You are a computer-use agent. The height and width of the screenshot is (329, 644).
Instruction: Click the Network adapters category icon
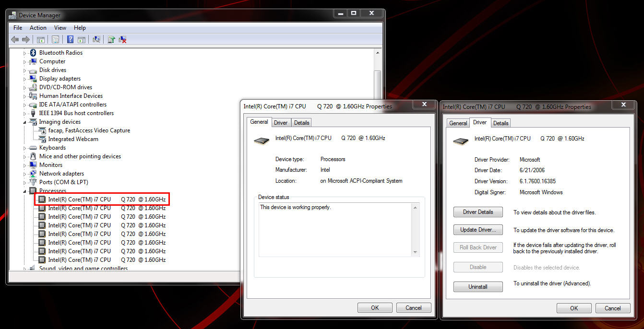pyautogui.click(x=33, y=174)
